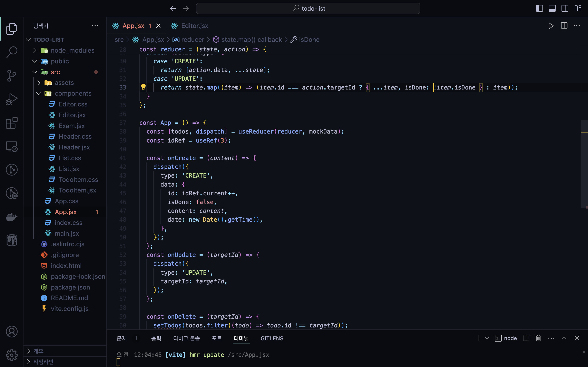Click the lightbulb code action icon
Screen dimensions: 588x367
tap(143, 87)
